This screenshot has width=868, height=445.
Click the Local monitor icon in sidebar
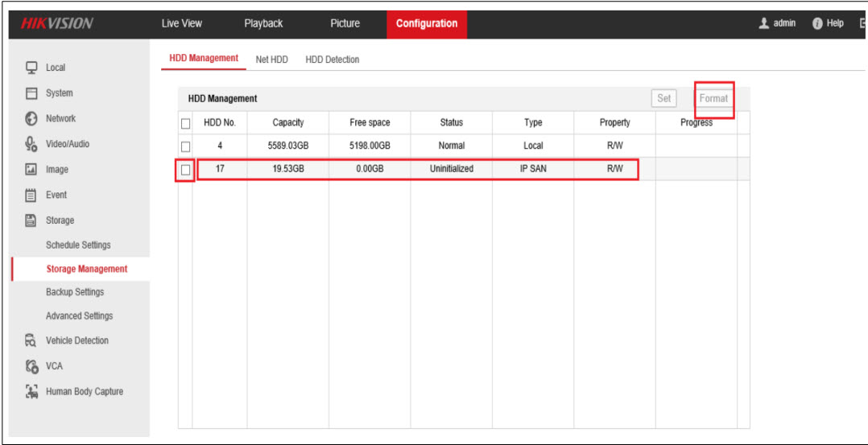click(x=32, y=68)
